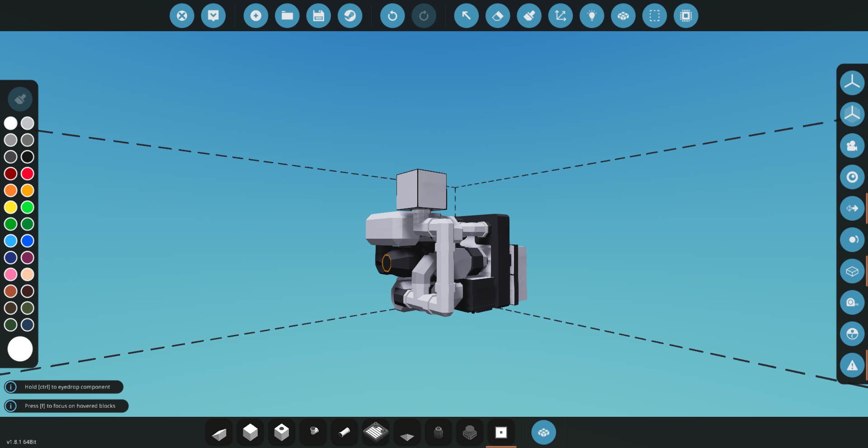Viewport: 868px width, 448px height.
Task: Open the microcontroller chip icon
Action: tap(686, 16)
